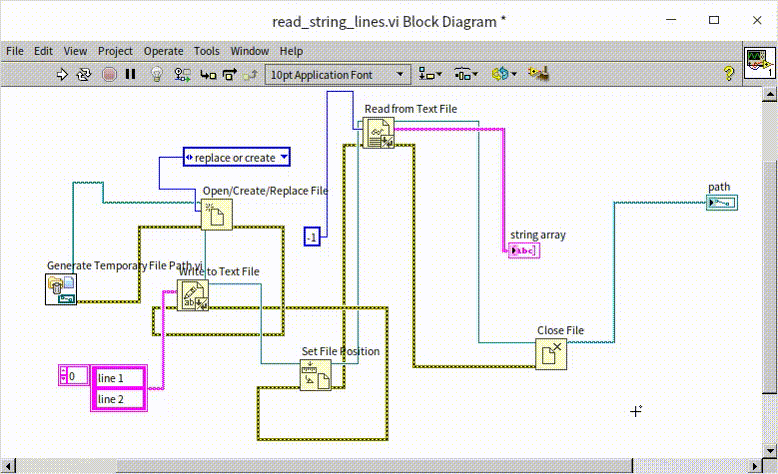Screen dimensions: 778x474
Task: Select the Open/Create/Replace File node
Action: click(x=216, y=214)
